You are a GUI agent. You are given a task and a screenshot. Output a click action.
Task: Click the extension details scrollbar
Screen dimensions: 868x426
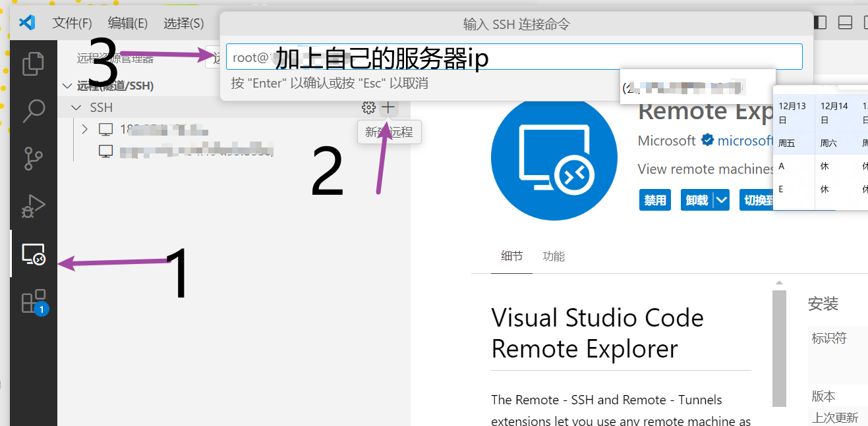coord(779,348)
